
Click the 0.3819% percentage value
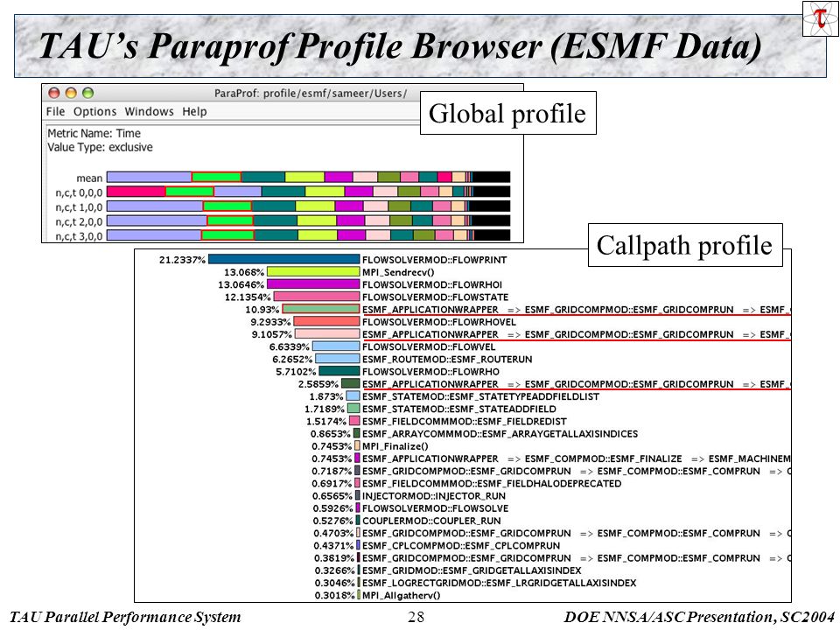[333, 557]
